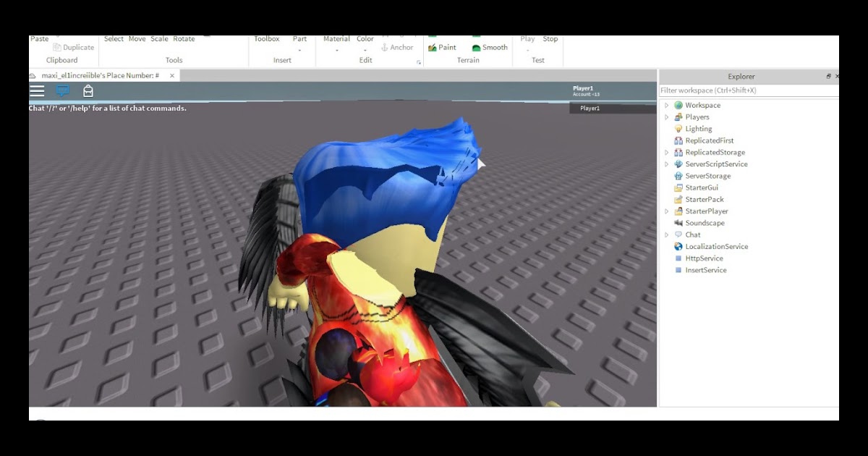Click the terrain Smooth icon
This screenshot has width=868, height=456.
coord(477,48)
